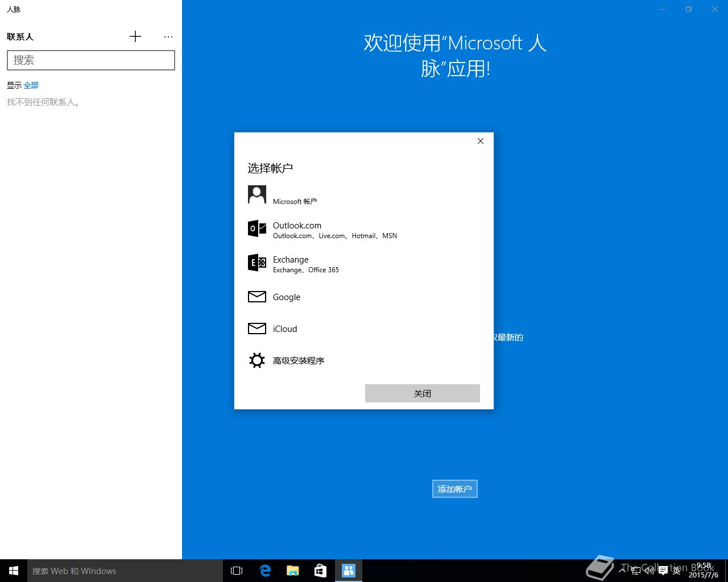Select the Exchange logo icon
The image size is (728, 582).
point(257,263)
